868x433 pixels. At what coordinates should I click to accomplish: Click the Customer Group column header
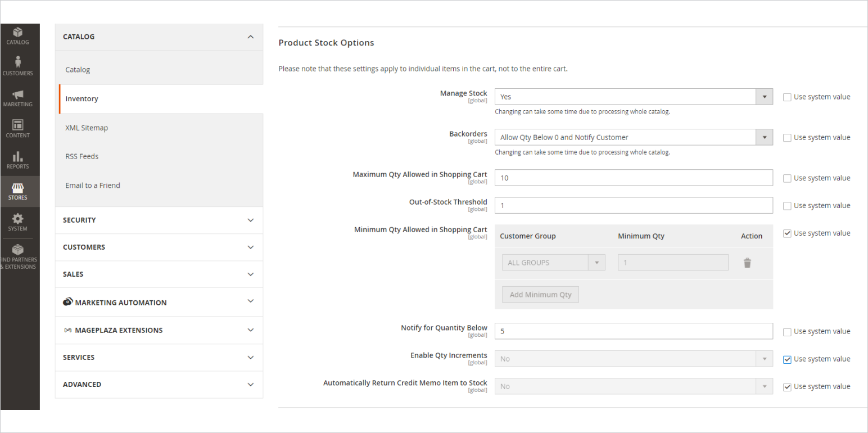pyautogui.click(x=528, y=236)
